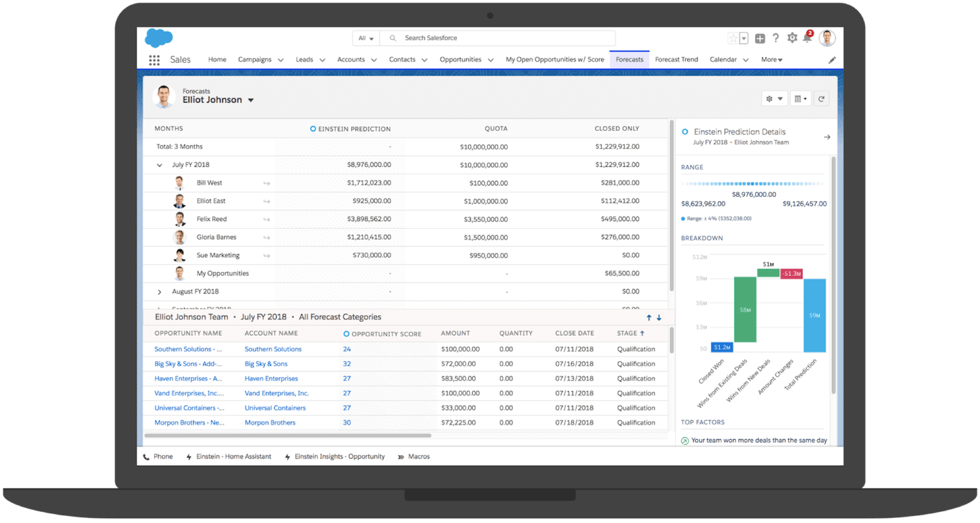Viewport: 980px width, 523px height.
Task: Click the notifications bell icon
Action: pos(807,38)
